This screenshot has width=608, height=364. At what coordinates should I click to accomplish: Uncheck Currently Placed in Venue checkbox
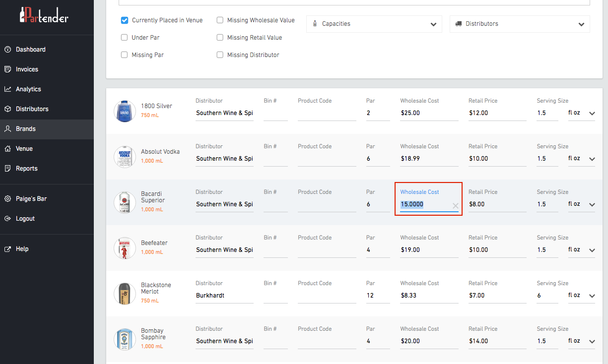coord(125,20)
